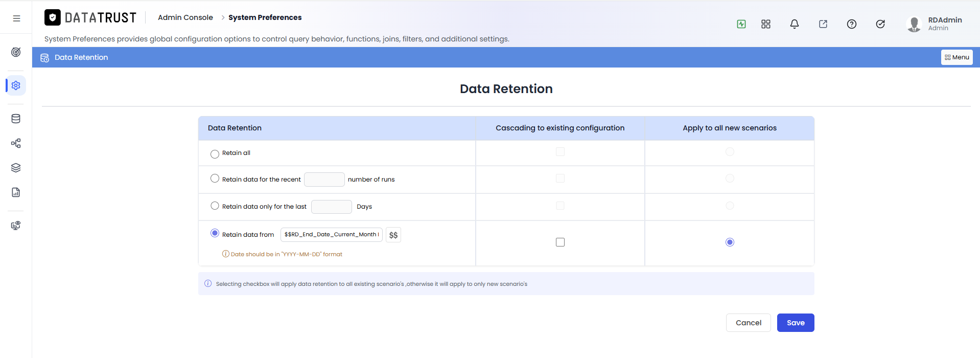Check cascading box in Retain all row
Screen dimensions: 980x358
tap(560, 151)
